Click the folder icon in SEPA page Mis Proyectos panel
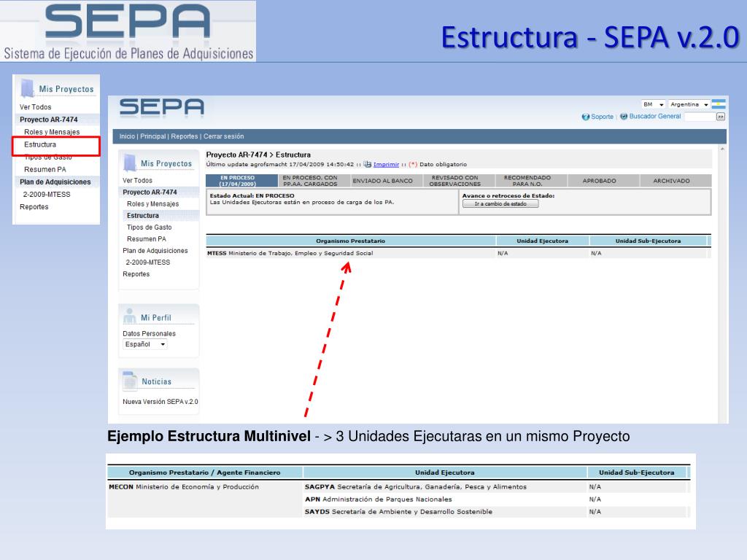 coord(130,163)
